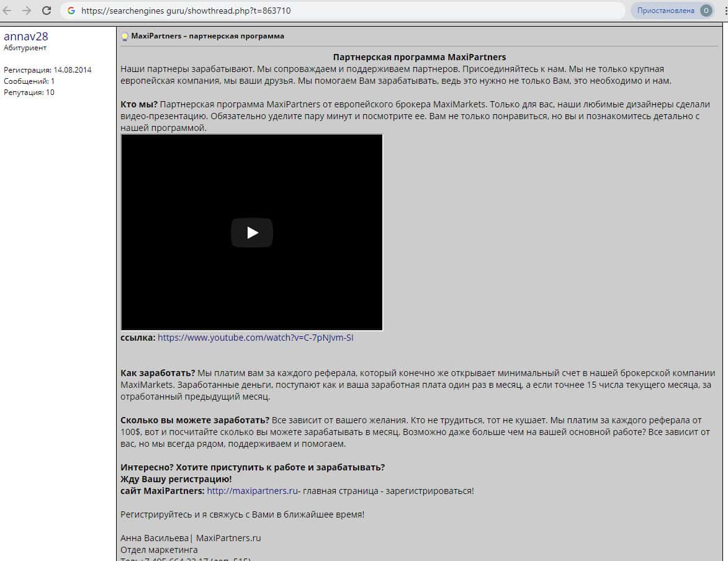This screenshot has width=728, height=561.
Task: Click 'Интересно? Хотите приступить к работе' line
Action: (253, 467)
